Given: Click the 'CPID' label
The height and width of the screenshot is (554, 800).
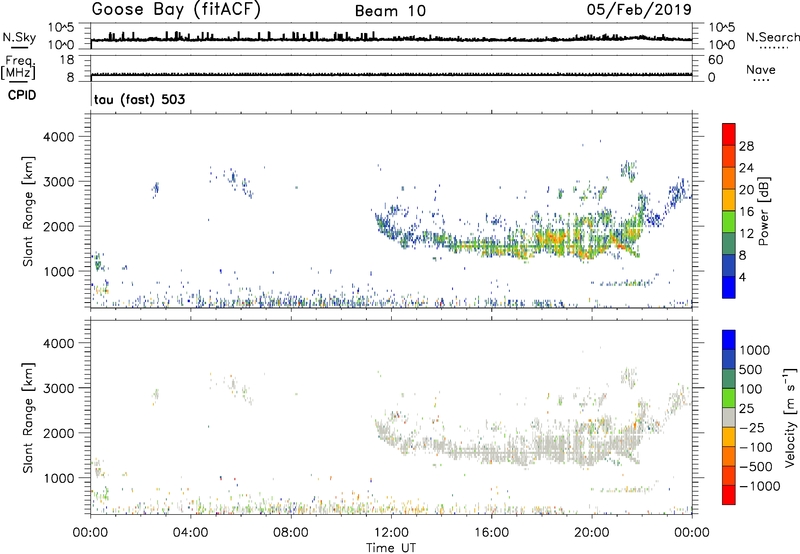Looking at the screenshot, I should pyautogui.click(x=22, y=95).
